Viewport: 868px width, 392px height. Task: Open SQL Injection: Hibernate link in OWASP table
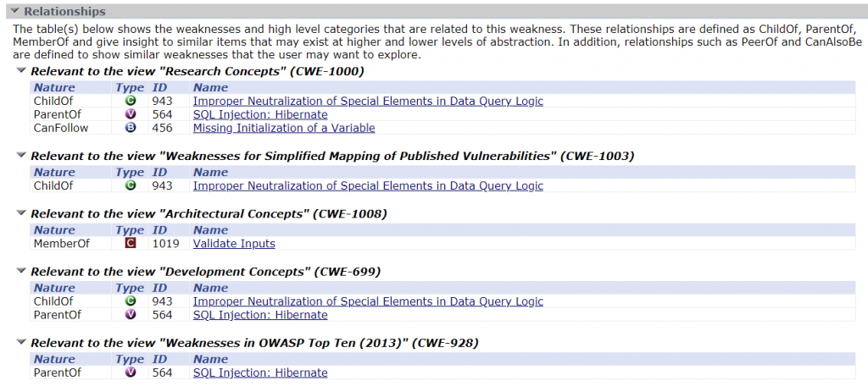(x=260, y=373)
